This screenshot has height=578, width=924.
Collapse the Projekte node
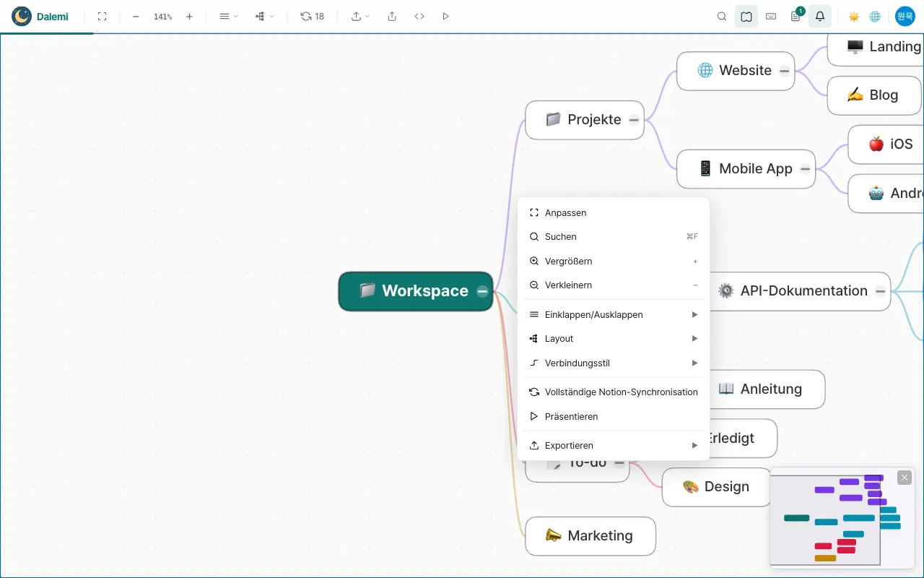[x=634, y=120]
